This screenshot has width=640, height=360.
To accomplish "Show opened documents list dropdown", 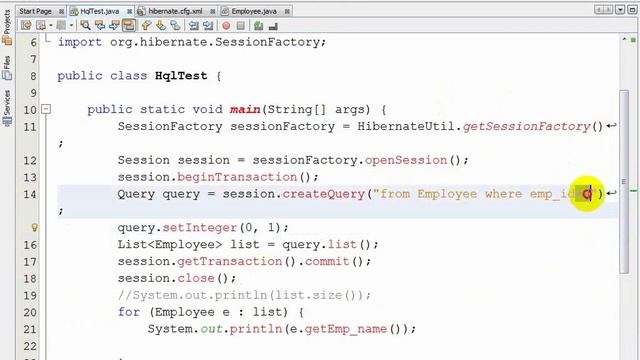I will pyautogui.click(x=620, y=9).
